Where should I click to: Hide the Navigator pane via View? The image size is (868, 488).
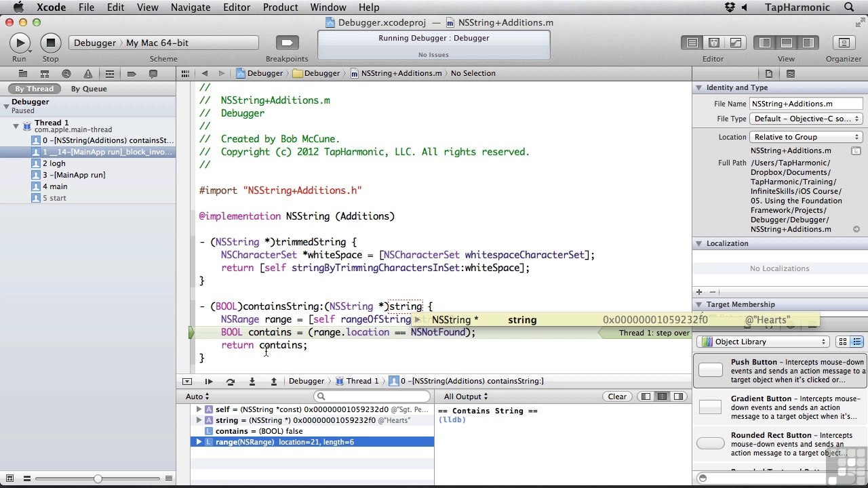[x=765, y=43]
